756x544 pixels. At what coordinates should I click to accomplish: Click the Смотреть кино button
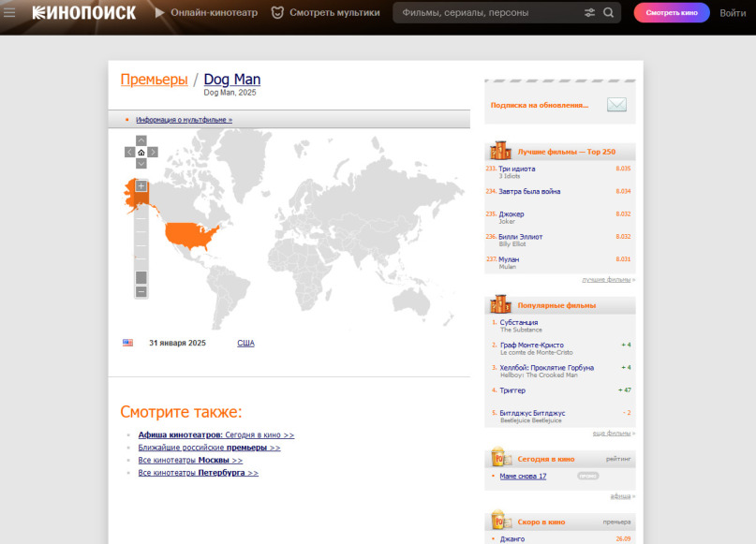click(672, 12)
